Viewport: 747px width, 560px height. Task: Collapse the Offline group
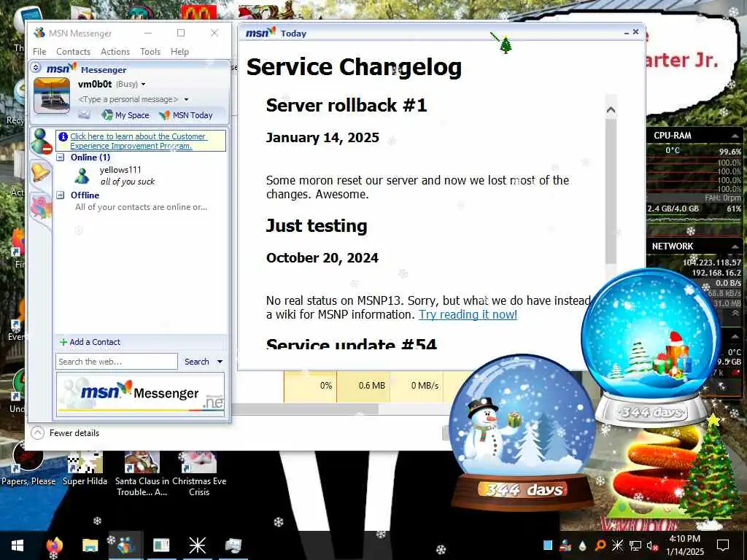tap(60, 195)
